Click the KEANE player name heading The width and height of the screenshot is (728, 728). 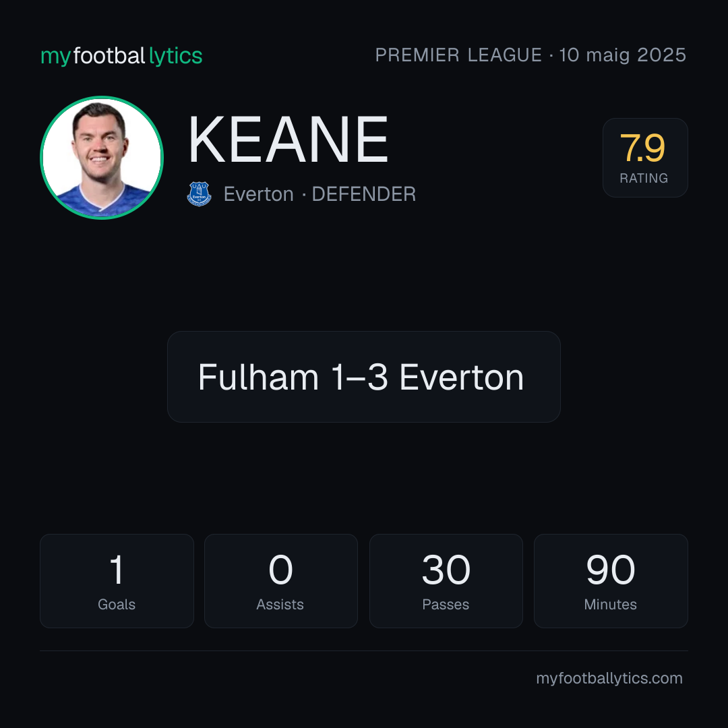pyautogui.click(x=288, y=140)
